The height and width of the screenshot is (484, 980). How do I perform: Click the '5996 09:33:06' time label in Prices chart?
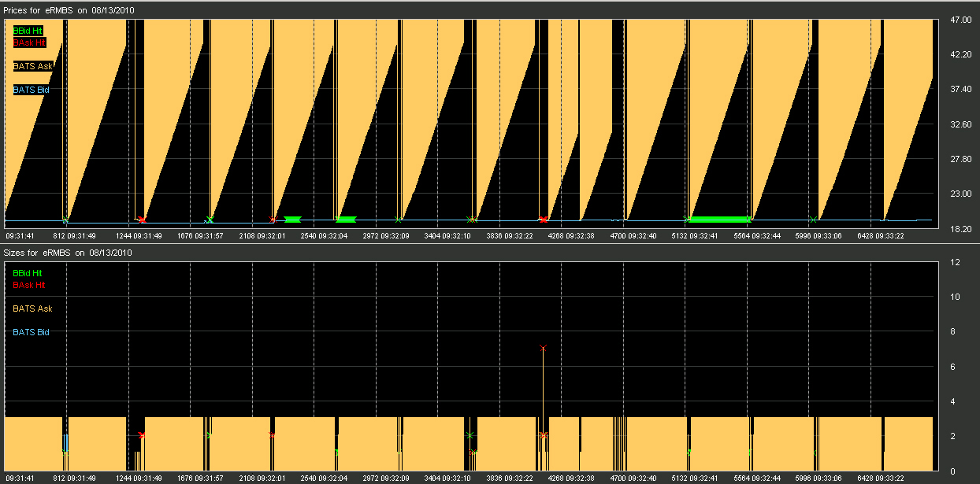point(819,235)
